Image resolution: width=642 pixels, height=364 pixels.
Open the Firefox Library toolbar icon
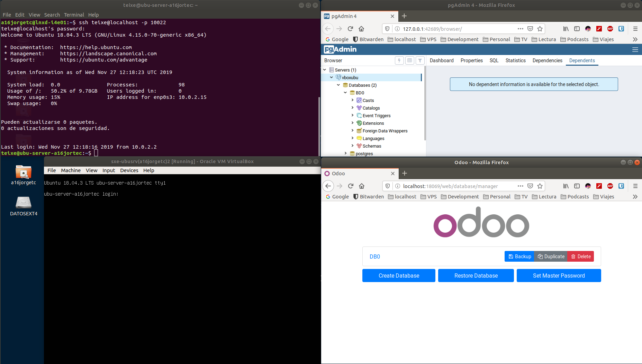[x=566, y=29]
